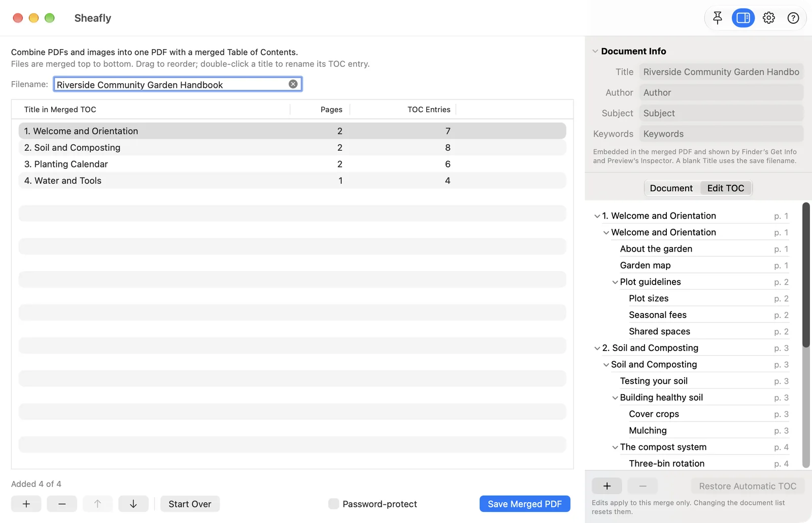The height and width of the screenshot is (523, 812).
Task: Remove selected file with the minus button beside Start Over
Action: point(62,504)
